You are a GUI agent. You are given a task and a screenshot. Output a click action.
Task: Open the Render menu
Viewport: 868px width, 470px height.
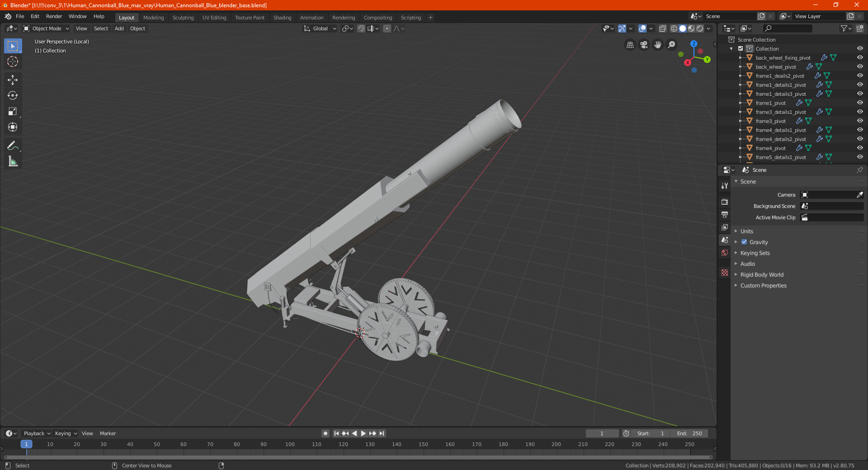tap(54, 16)
